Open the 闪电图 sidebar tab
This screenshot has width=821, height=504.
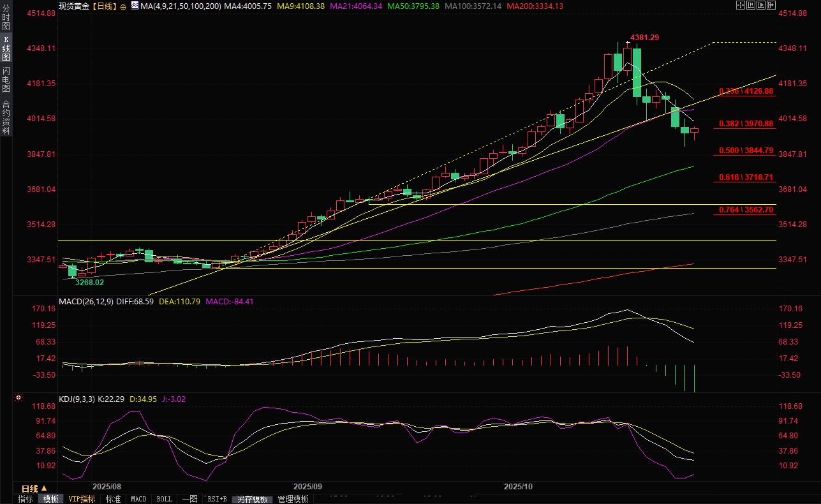(6, 79)
